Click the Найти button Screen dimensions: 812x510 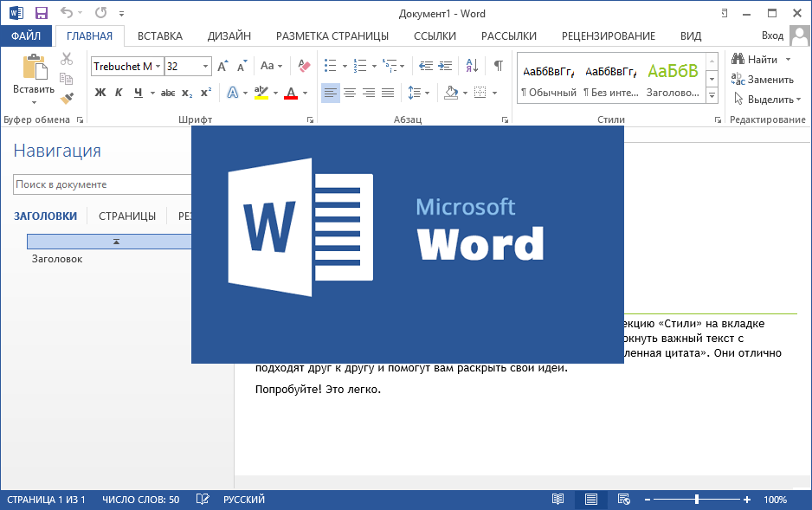coord(755,60)
